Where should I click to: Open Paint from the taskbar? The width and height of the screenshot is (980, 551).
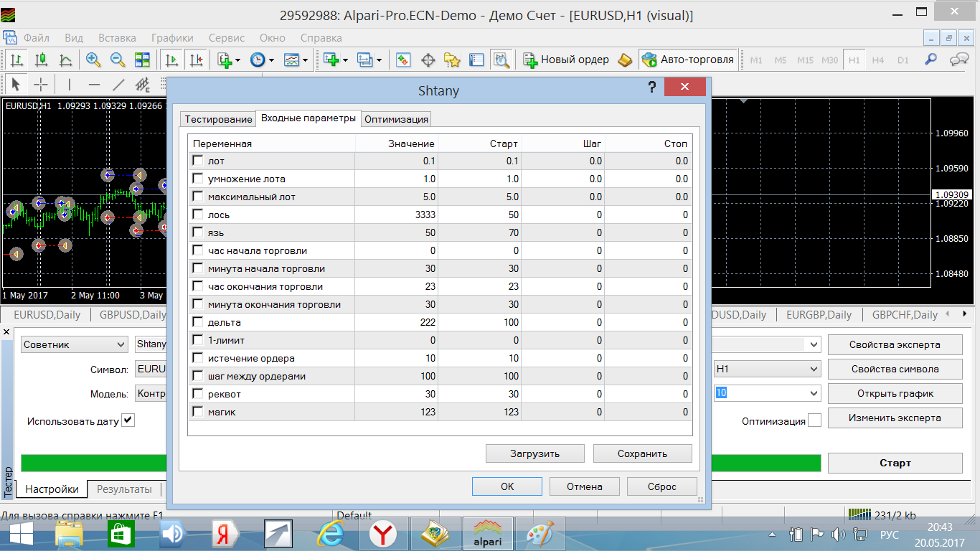pyautogui.click(x=539, y=534)
